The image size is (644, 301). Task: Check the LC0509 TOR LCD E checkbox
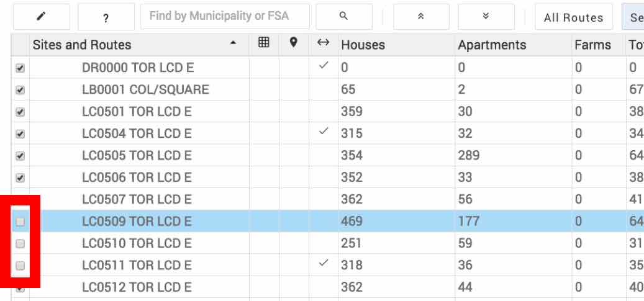point(20,222)
